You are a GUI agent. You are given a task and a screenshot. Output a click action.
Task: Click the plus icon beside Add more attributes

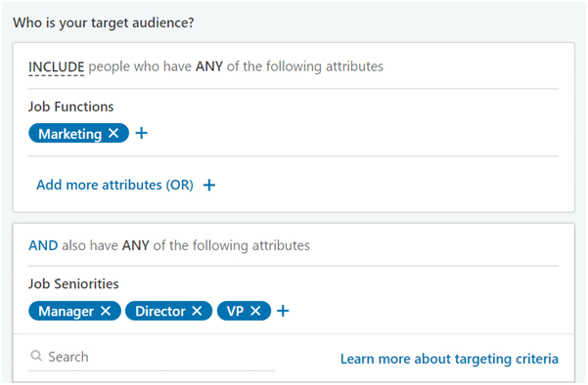pos(209,185)
